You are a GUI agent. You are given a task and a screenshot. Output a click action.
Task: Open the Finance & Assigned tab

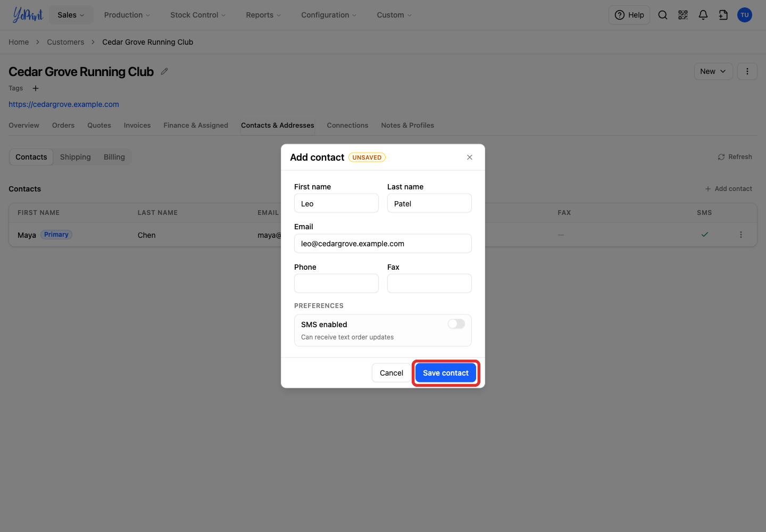coord(196,126)
